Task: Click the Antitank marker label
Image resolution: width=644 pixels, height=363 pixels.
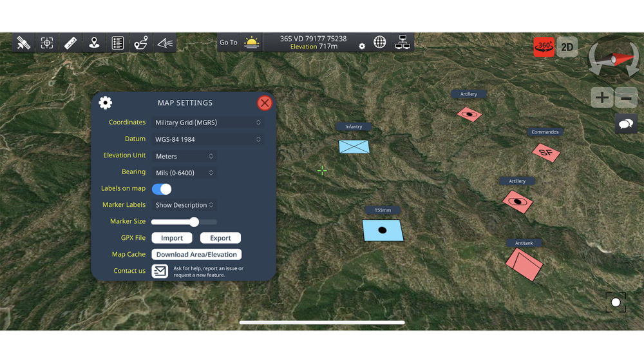Action: [524, 243]
